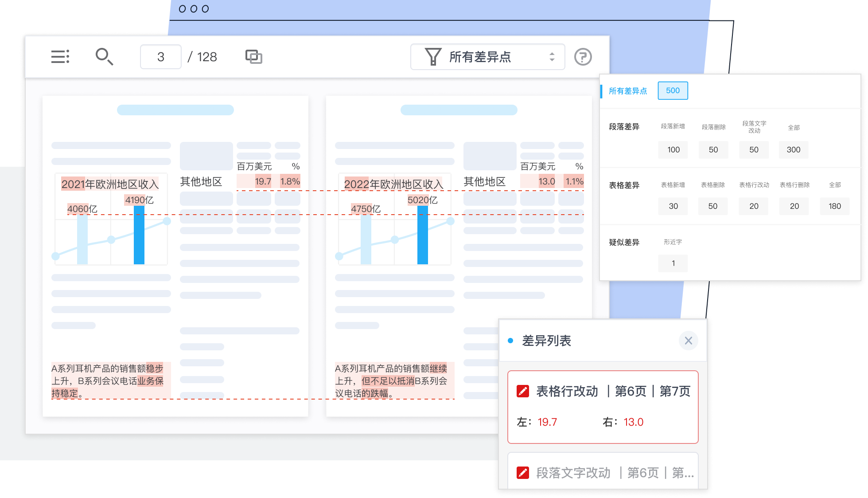The width and height of the screenshot is (868, 498).
Task: Select the 段落差异 全部 count 300
Action: pos(793,150)
